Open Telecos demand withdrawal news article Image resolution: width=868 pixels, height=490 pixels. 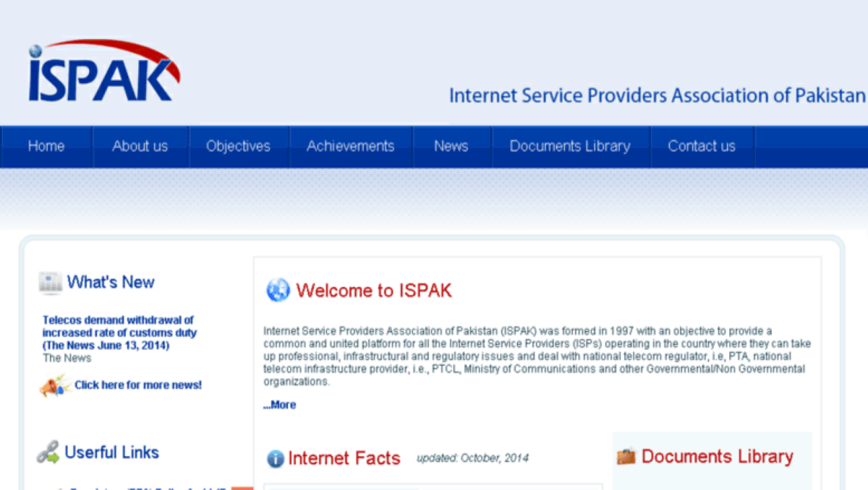click(x=119, y=332)
